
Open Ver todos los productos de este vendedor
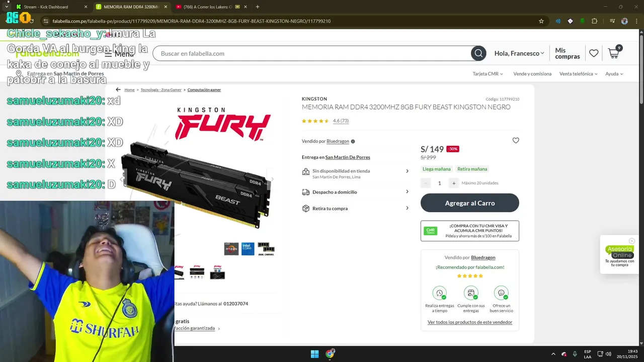tap(470, 322)
